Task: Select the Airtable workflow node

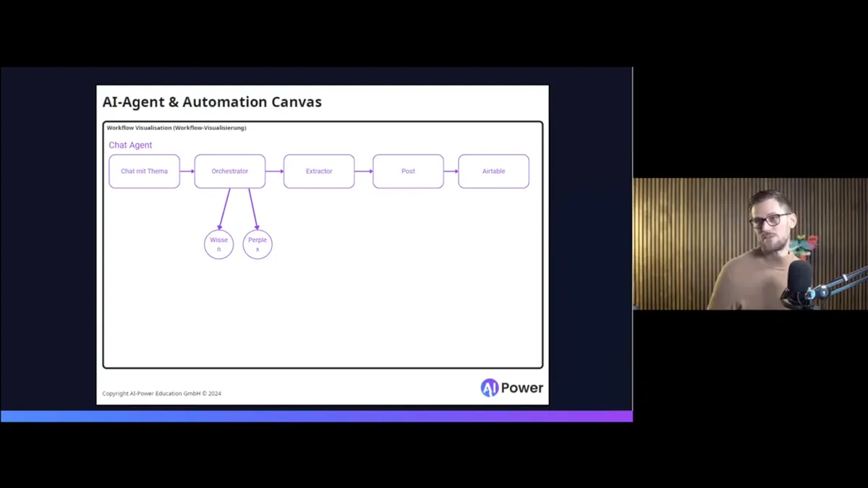Action: [x=494, y=171]
